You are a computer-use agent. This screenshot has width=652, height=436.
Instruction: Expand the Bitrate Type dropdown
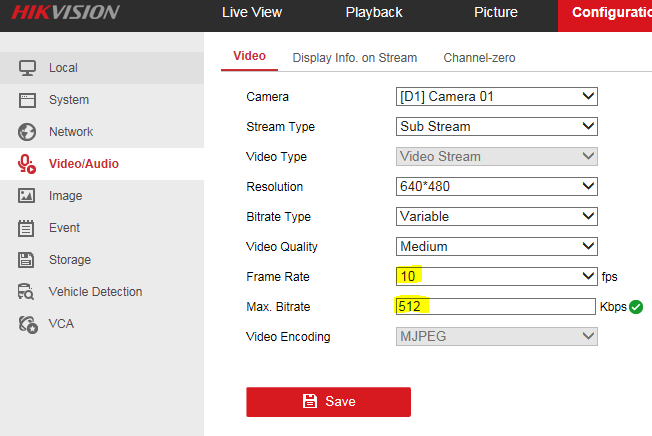496,217
